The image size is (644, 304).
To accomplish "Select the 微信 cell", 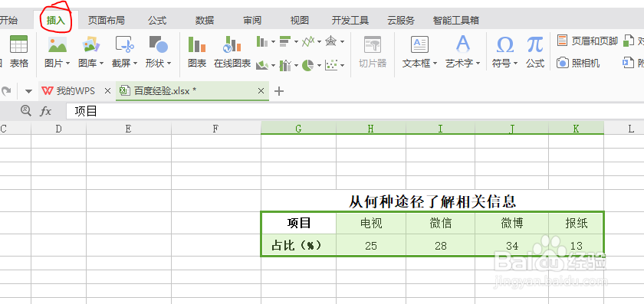I will point(440,223).
